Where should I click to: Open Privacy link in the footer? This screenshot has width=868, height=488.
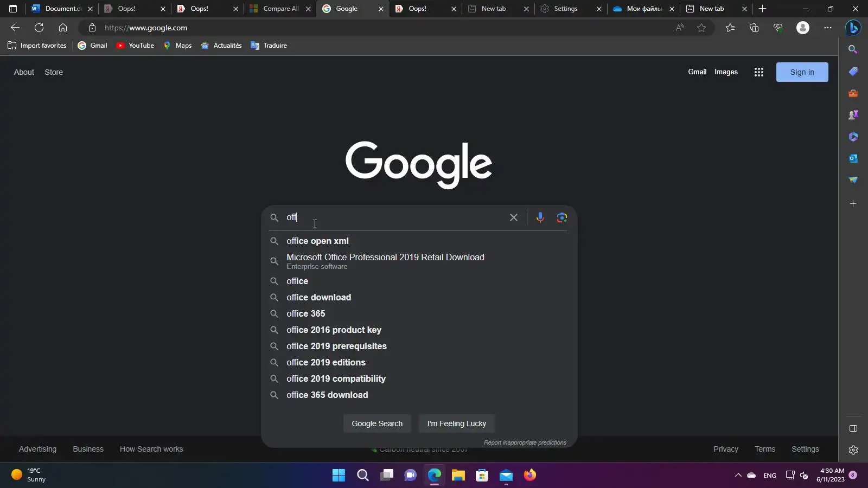point(726,449)
